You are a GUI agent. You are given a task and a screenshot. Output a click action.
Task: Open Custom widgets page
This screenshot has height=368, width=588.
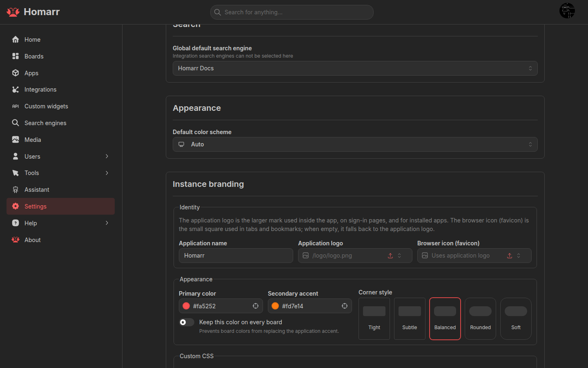[60, 106]
